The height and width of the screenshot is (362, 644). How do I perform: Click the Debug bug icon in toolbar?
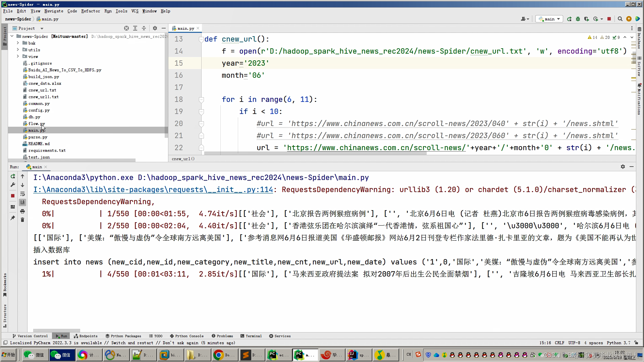(x=578, y=19)
